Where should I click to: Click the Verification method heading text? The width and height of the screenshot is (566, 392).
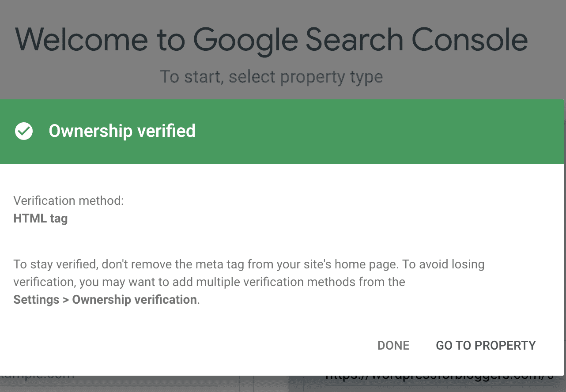point(68,200)
